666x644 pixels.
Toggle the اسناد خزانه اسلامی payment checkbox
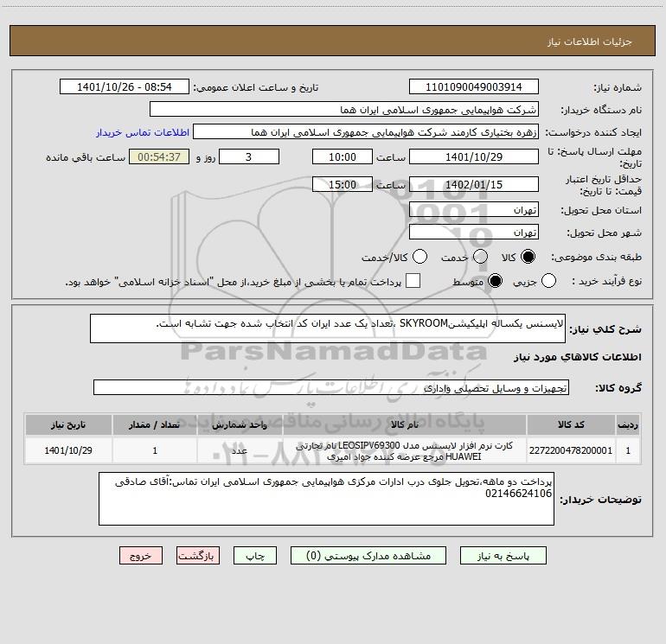point(413,281)
